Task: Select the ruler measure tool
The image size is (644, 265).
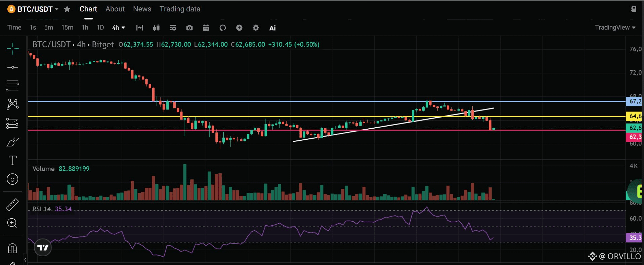Action: [12, 204]
